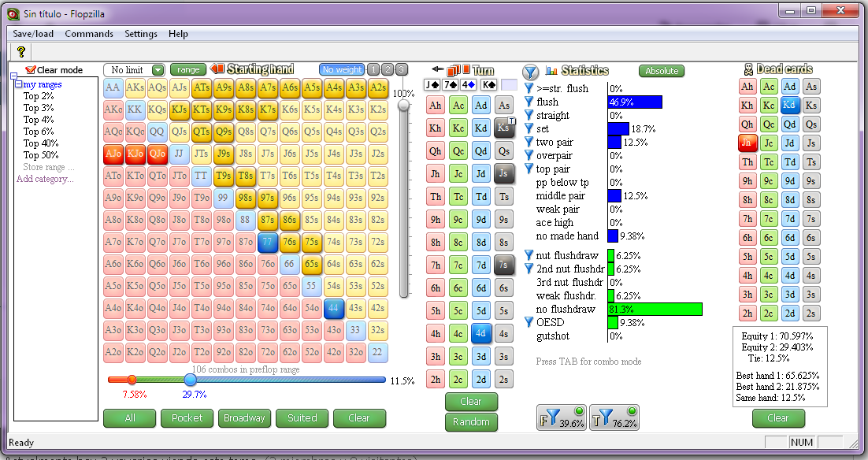The width and height of the screenshot is (868, 460).
Task: Toggle the Kd dead card
Action: (790, 106)
